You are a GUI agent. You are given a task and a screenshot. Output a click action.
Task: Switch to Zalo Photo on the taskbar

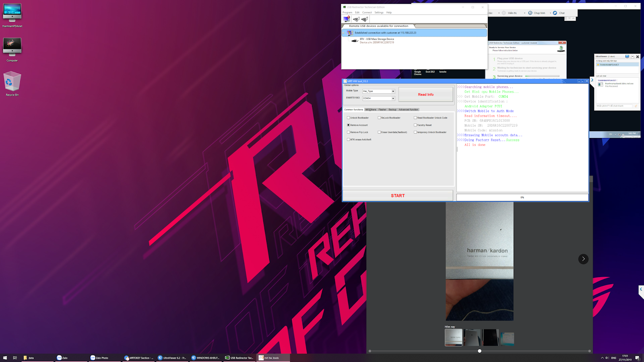tap(105, 358)
